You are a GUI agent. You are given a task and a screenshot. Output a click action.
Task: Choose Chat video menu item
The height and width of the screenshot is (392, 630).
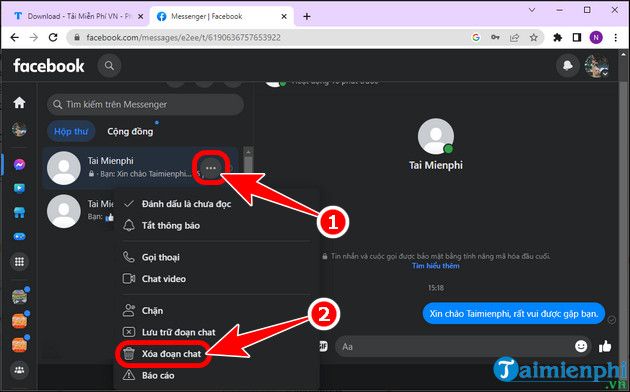(x=216, y=278)
